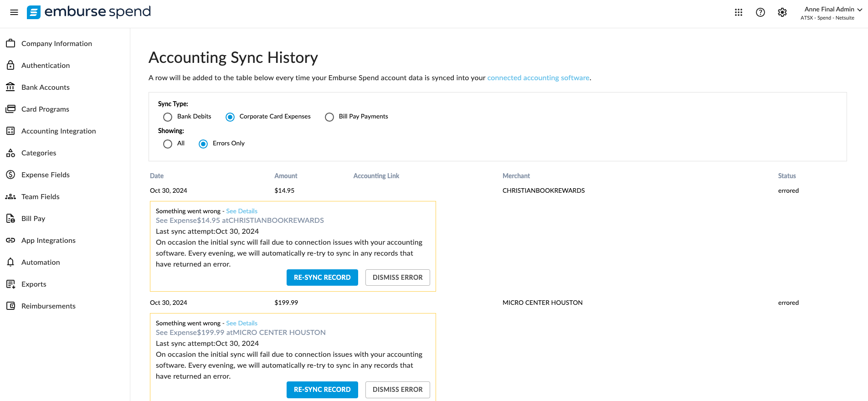The height and width of the screenshot is (401, 868).
Task: Select the Errors Only radio
Action: (203, 144)
